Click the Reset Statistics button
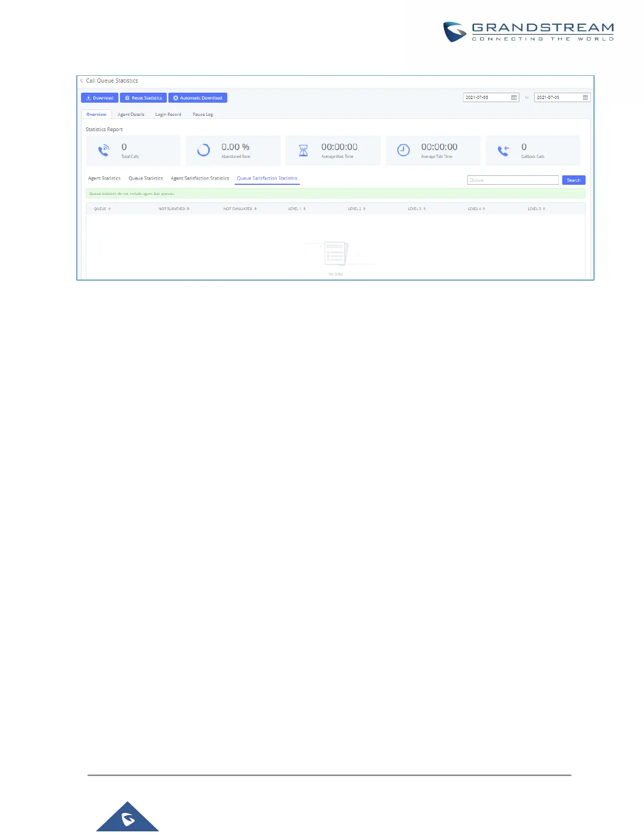The width and height of the screenshot is (644, 834). [143, 98]
